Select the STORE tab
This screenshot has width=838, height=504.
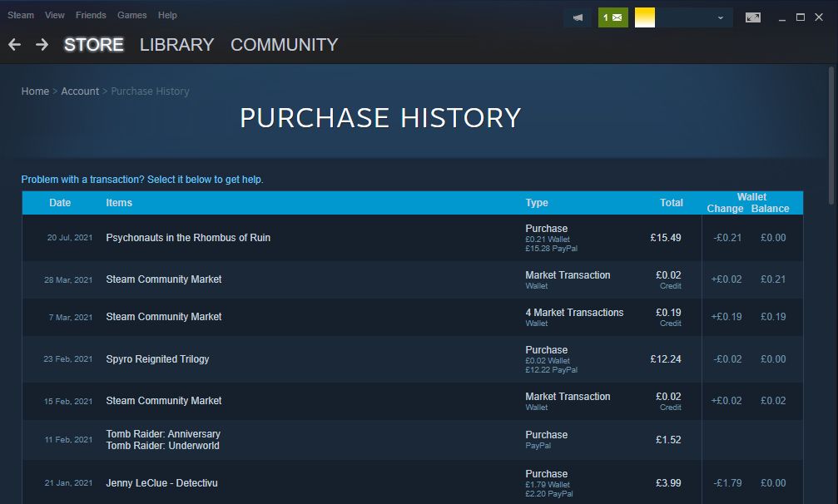[x=94, y=45]
